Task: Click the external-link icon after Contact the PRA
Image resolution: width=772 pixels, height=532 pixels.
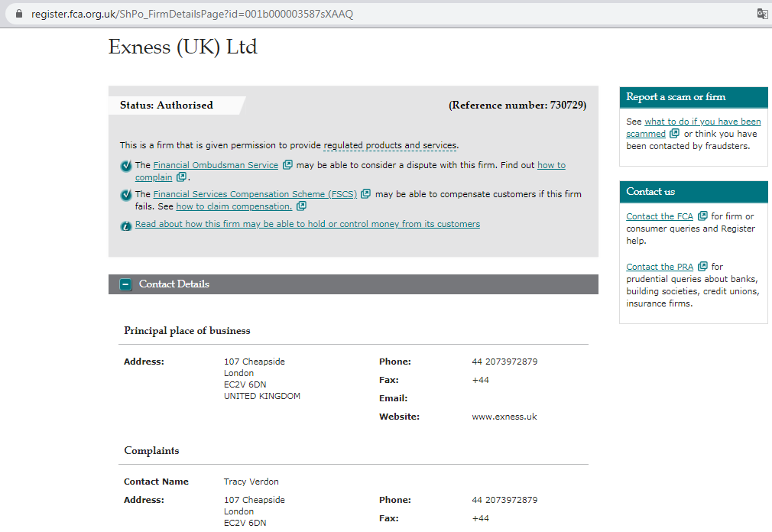Action: [702, 267]
